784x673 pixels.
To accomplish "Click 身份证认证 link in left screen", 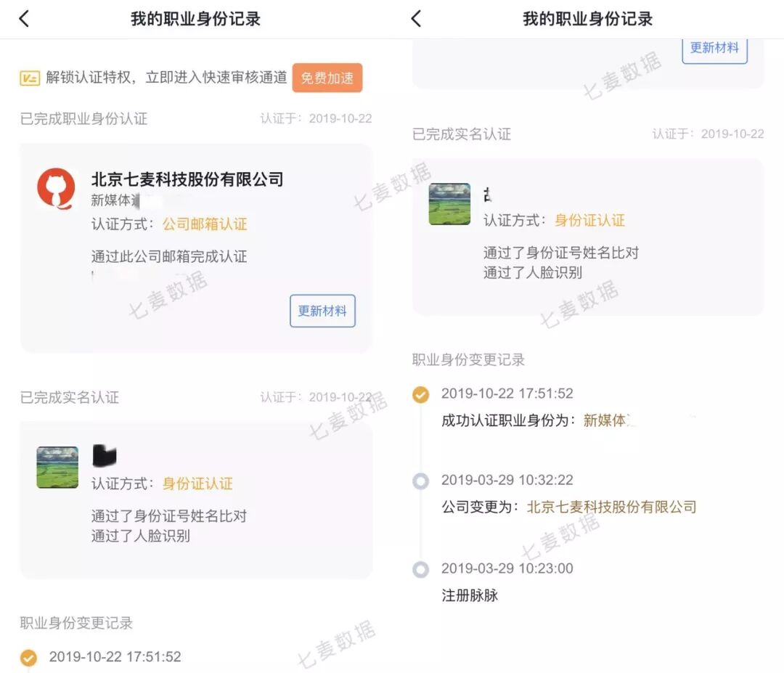I will point(197,484).
